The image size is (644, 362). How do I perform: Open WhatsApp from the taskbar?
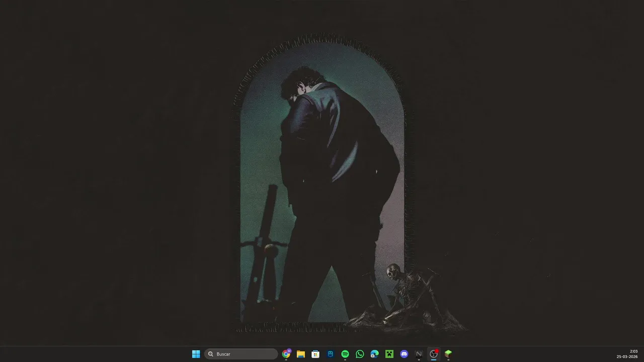click(360, 354)
